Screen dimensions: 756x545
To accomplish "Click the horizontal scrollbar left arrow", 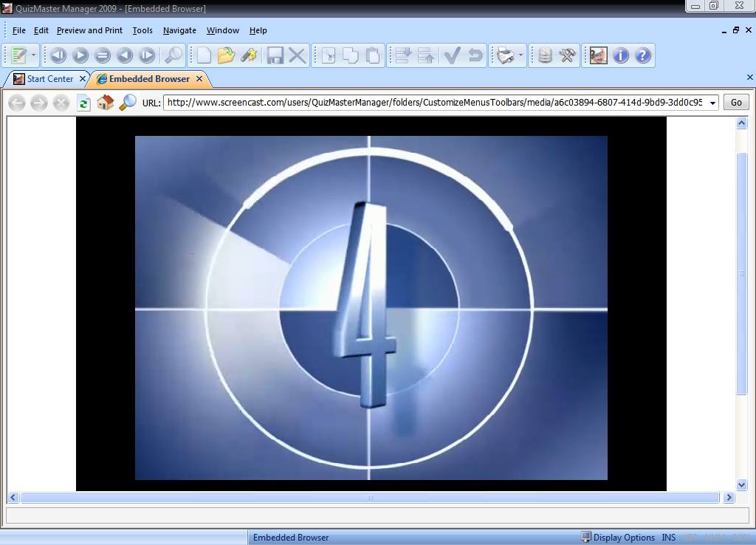I will (13, 497).
